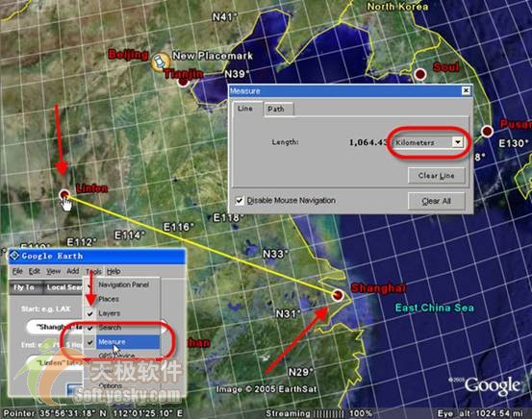532x419 pixels.
Task: Select the Local Search tab
Action: coord(63,287)
